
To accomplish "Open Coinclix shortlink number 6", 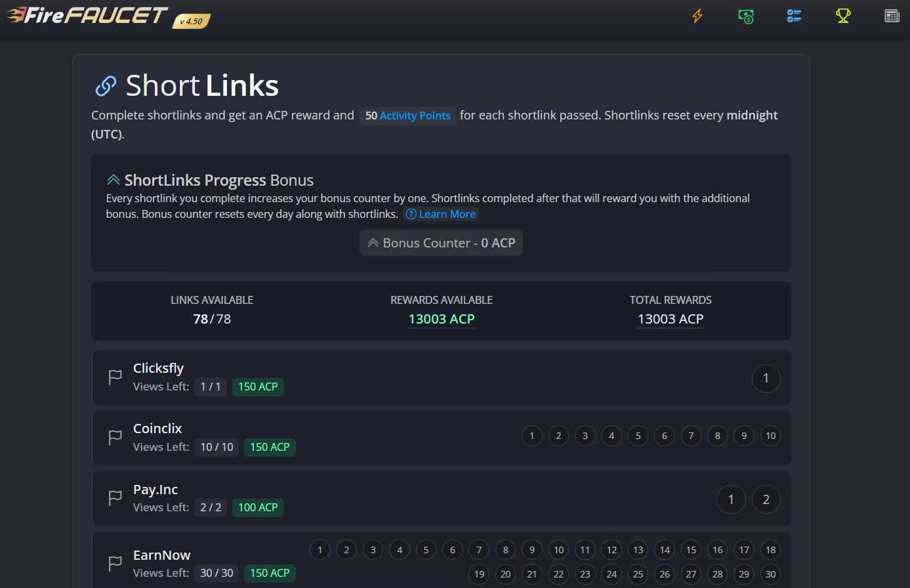I will click(665, 436).
